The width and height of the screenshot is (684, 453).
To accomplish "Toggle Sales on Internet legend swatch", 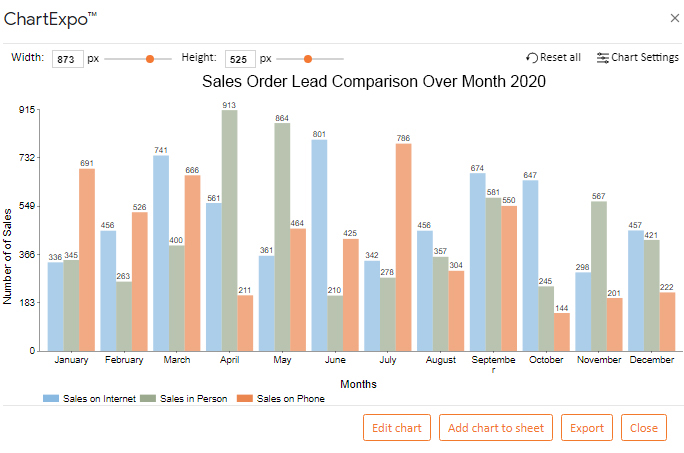I will click(51, 398).
